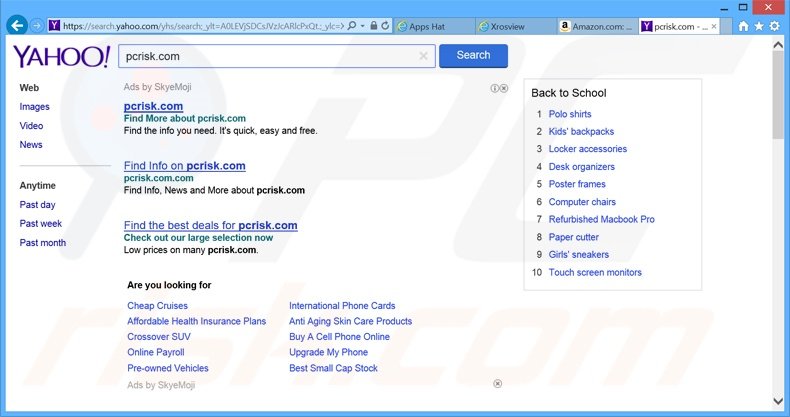Image resolution: width=790 pixels, height=417 pixels.
Task: Open the Tools gear icon
Action: 775,26
